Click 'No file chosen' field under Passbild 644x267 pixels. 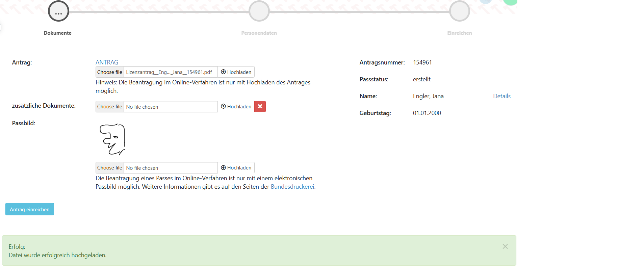pos(171,168)
